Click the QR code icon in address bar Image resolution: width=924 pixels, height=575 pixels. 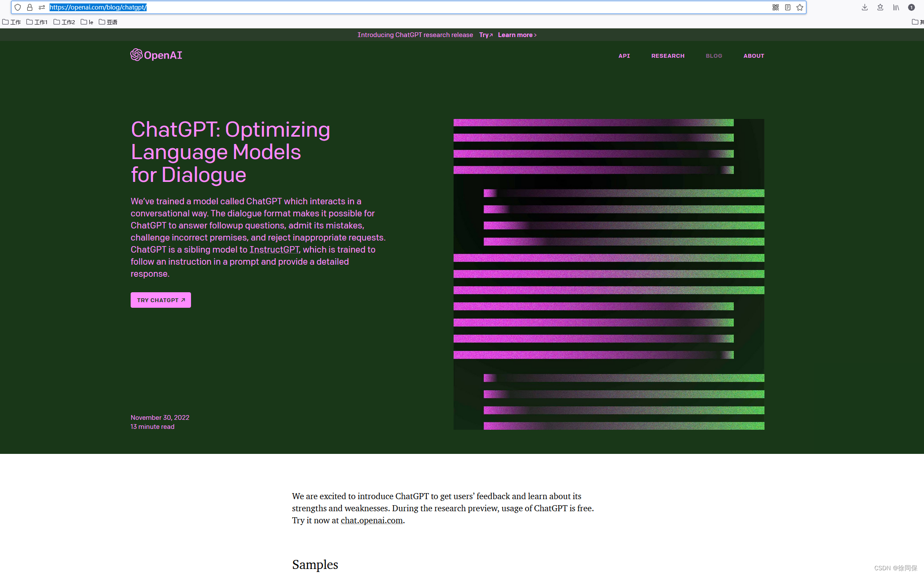point(775,7)
